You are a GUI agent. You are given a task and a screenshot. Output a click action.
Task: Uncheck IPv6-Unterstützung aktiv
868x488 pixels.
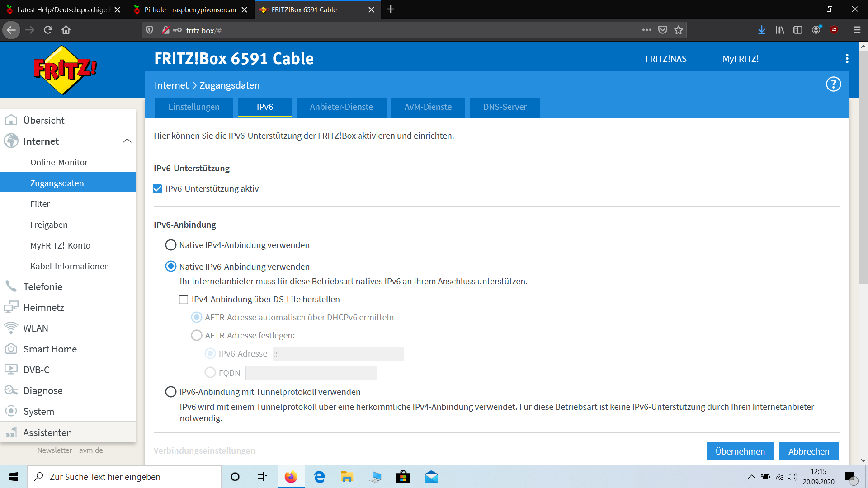tap(157, 189)
